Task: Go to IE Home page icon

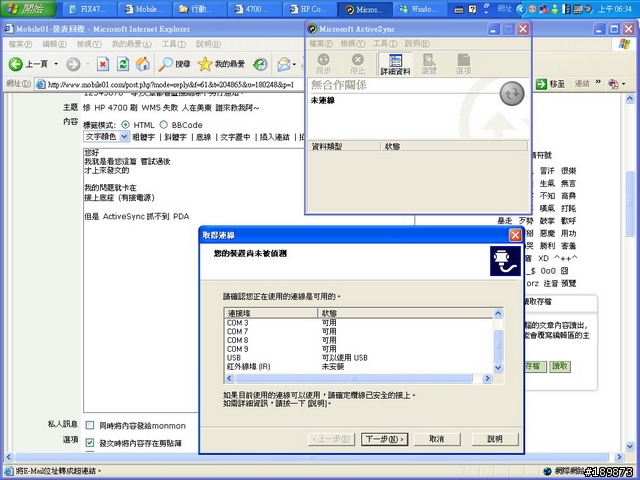Action: [143, 64]
